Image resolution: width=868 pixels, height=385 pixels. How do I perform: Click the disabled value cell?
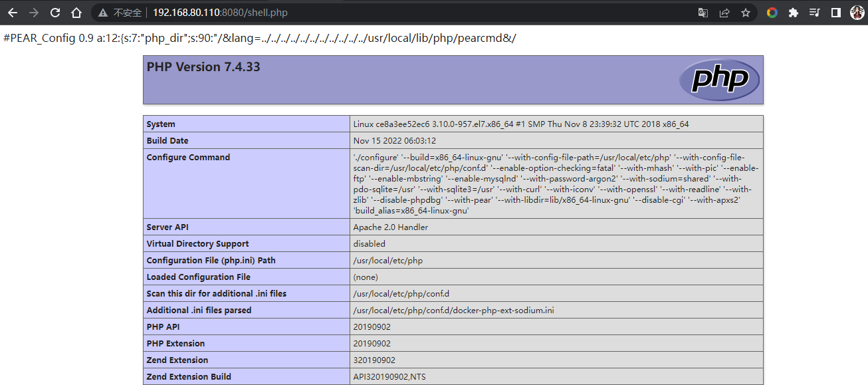pos(556,243)
